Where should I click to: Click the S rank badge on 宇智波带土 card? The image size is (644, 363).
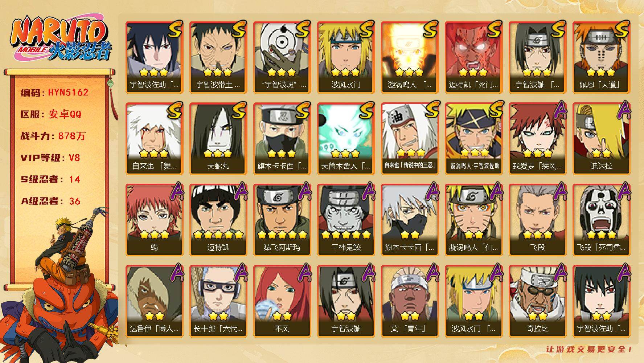(x=239, y=30)
